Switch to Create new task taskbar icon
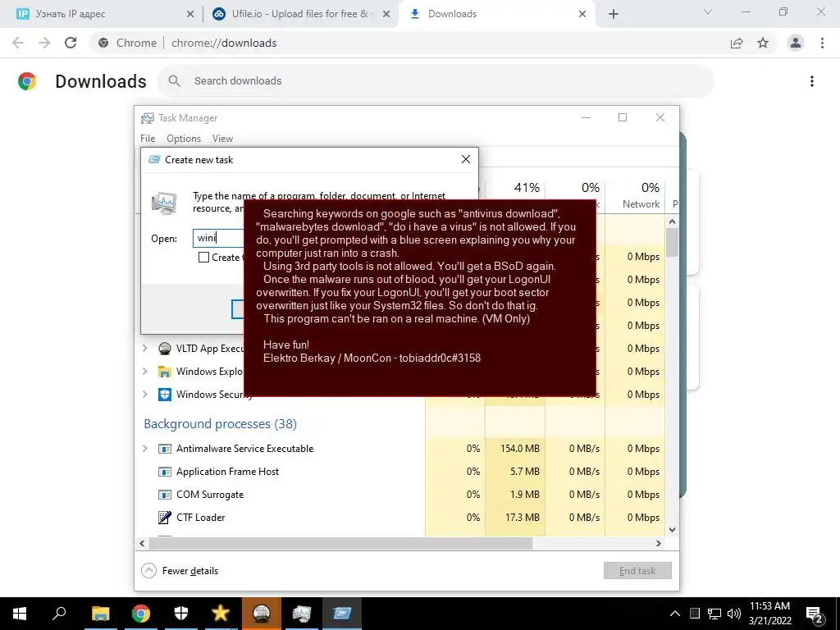This screenshot has width=840, height=630. point(342,614)
